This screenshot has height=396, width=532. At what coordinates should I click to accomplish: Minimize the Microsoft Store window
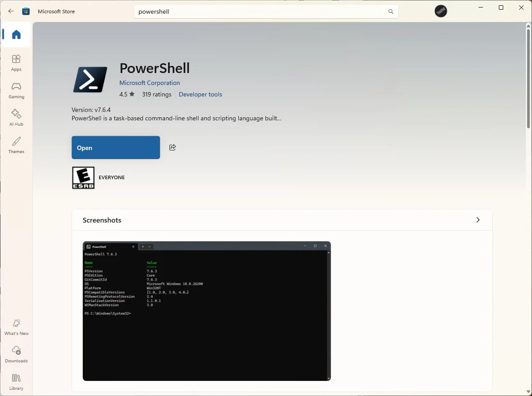click(481, 8)
